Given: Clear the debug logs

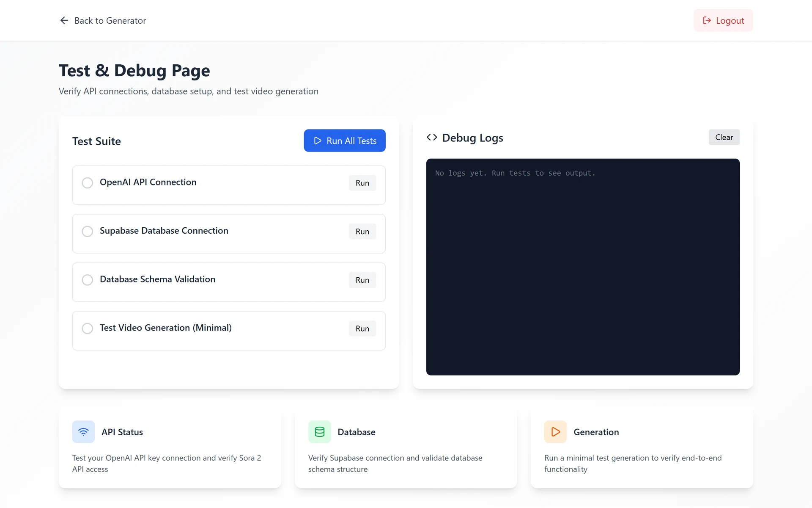Looking at the screenshot, I should pos(724,137).
